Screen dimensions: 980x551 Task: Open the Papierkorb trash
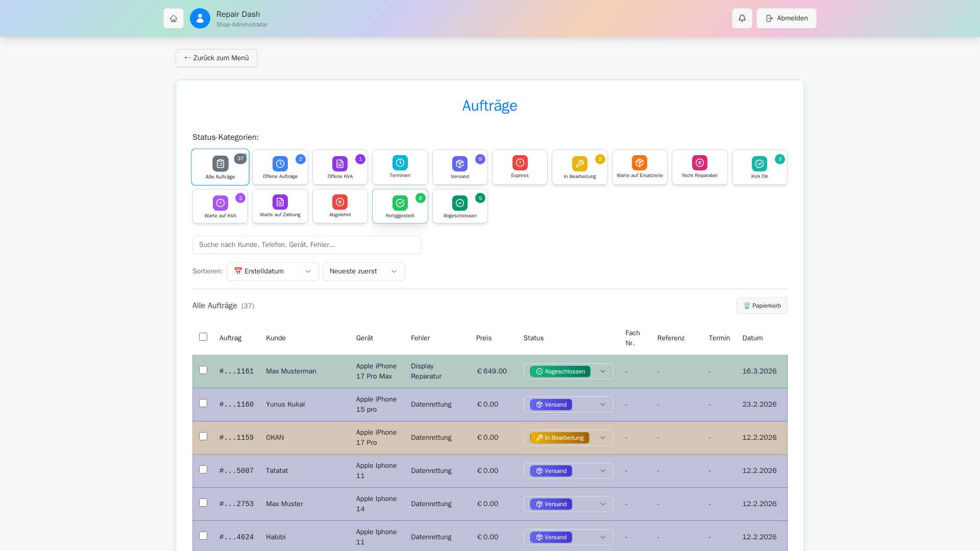click(x=762, y=306)
